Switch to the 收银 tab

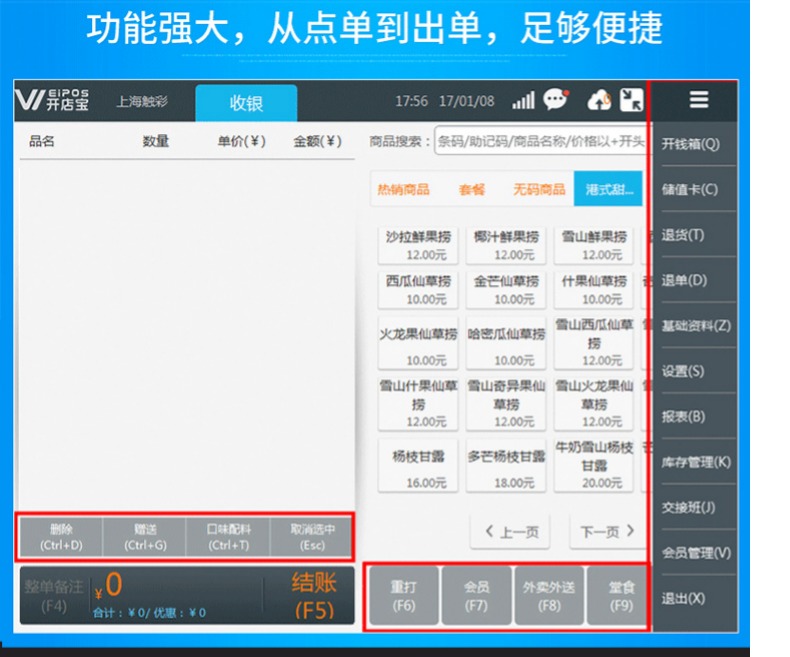coord(246,103)
